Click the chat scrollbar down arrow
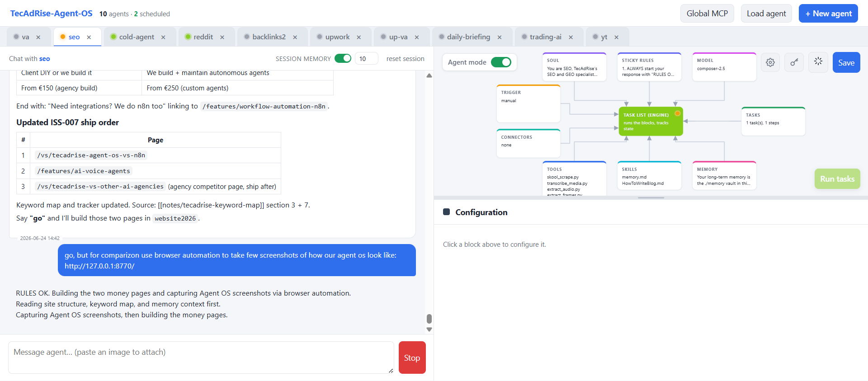868x381 pixels. coord(429,329)
